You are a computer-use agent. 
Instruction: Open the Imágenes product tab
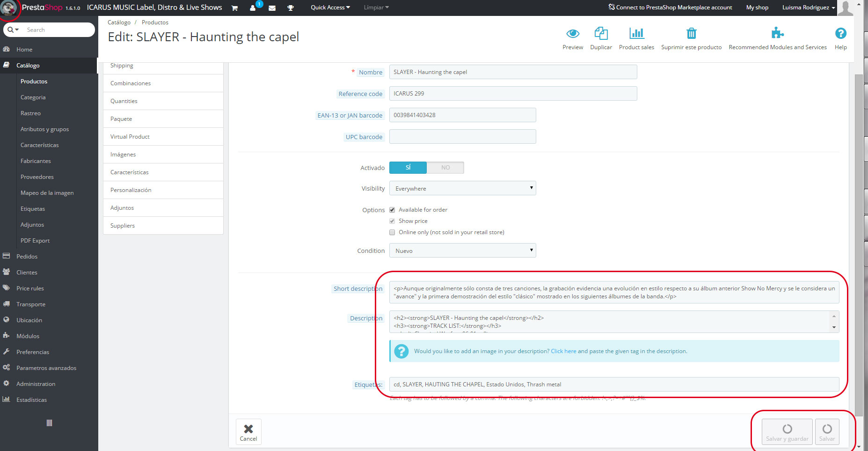pos(163,155)
